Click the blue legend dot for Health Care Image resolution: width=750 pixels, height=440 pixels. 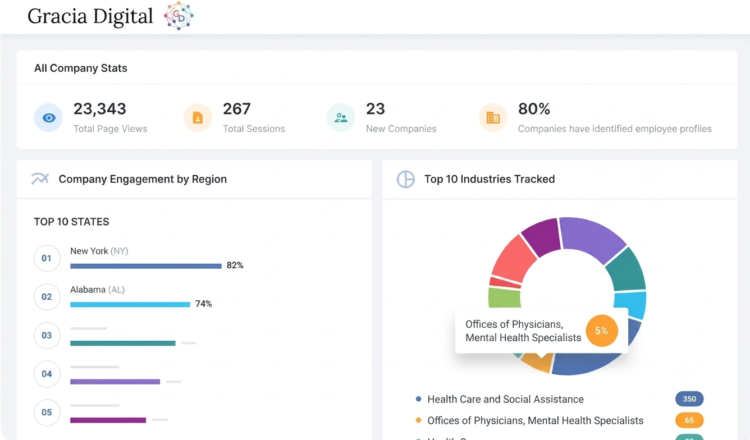pos(419,398)
